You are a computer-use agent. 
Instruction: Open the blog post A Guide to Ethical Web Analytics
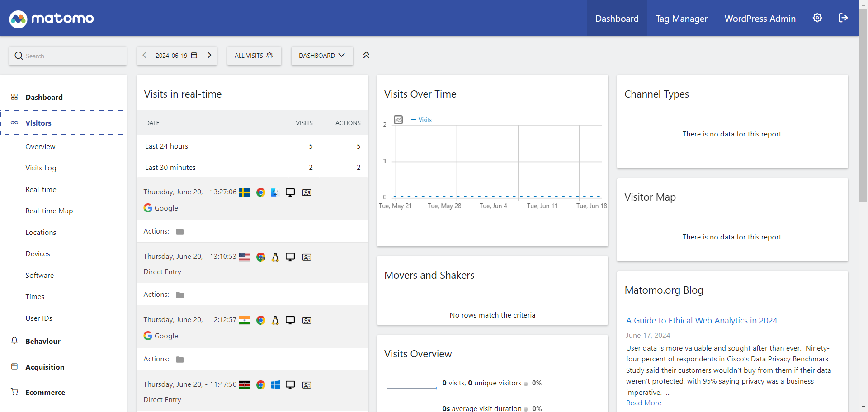(x=702, y=320)
